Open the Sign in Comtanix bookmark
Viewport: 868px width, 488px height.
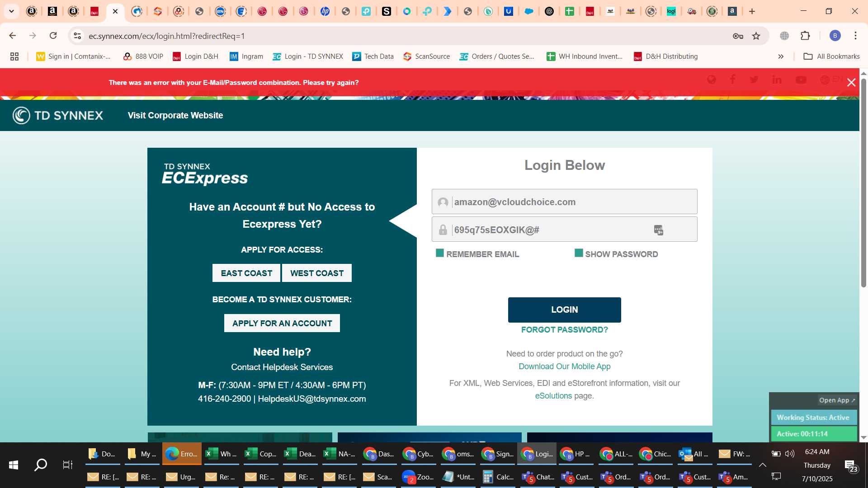coord(74,56)
